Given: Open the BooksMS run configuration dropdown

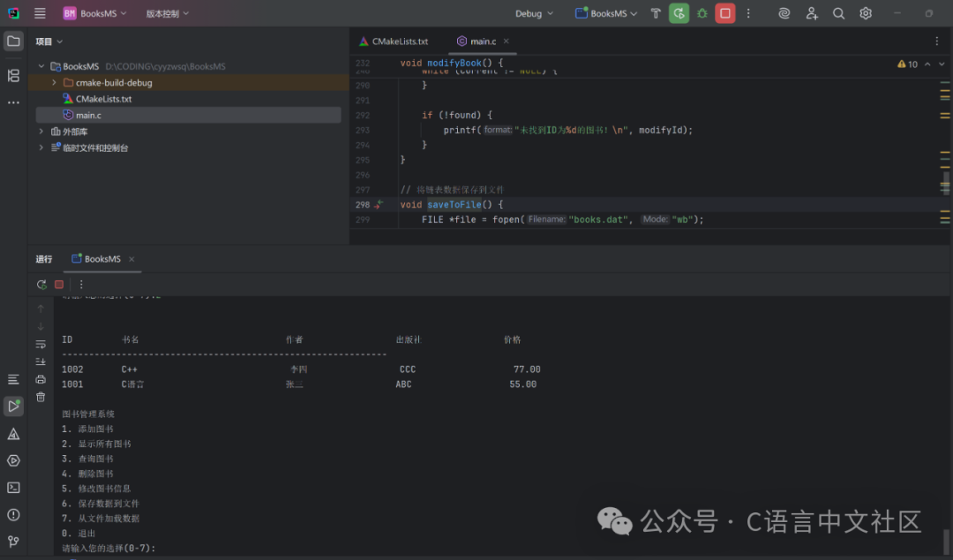Looking at the screenshot, I should [606, 13].
